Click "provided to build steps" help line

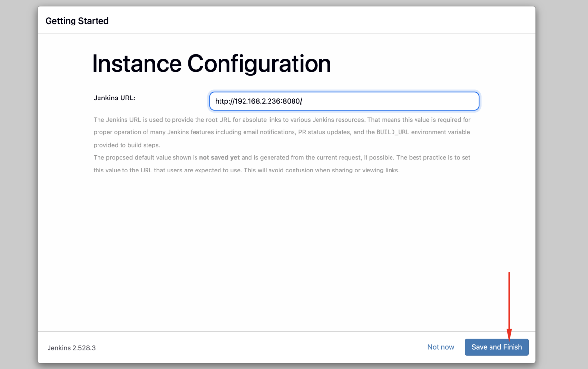tap(126, 145)
